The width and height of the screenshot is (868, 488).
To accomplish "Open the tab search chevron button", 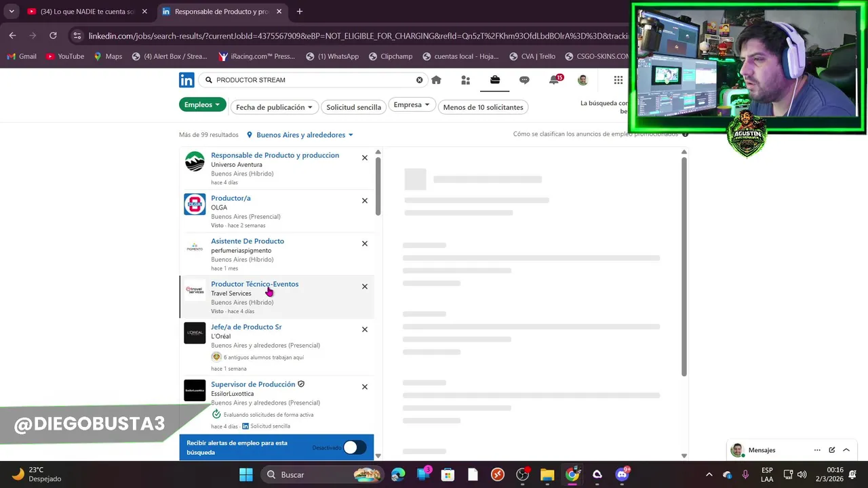I will pyautogui.click(x=12, y=12).
